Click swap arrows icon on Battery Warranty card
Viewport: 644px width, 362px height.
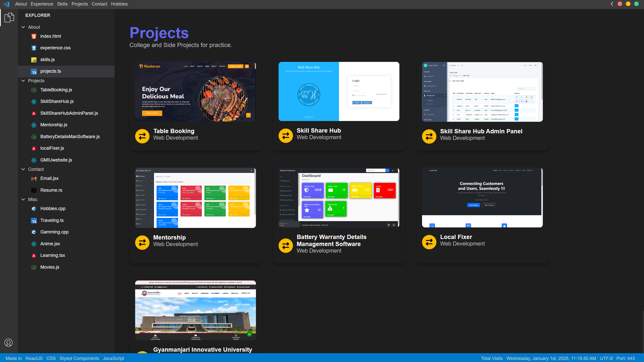click(x=286, y=246)
